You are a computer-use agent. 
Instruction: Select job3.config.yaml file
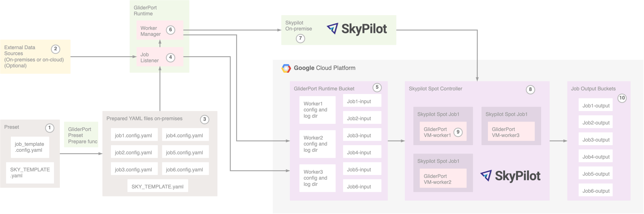[134, 169]
